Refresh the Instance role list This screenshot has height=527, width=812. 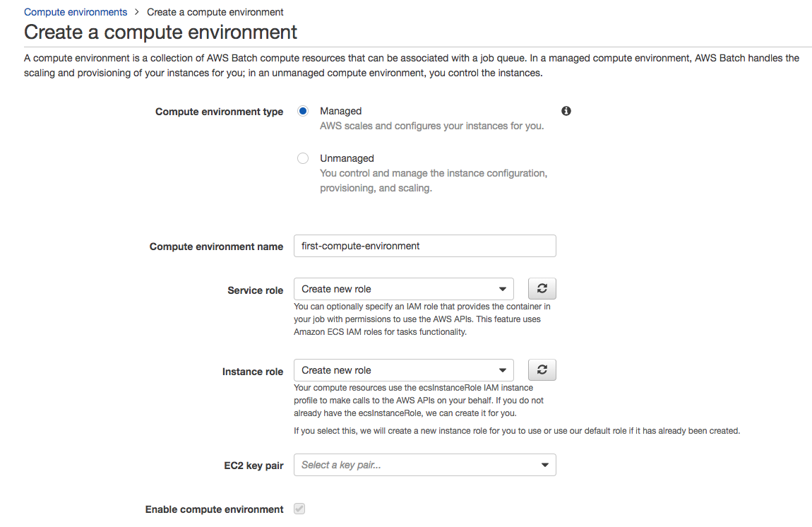(x=542, y=369)
